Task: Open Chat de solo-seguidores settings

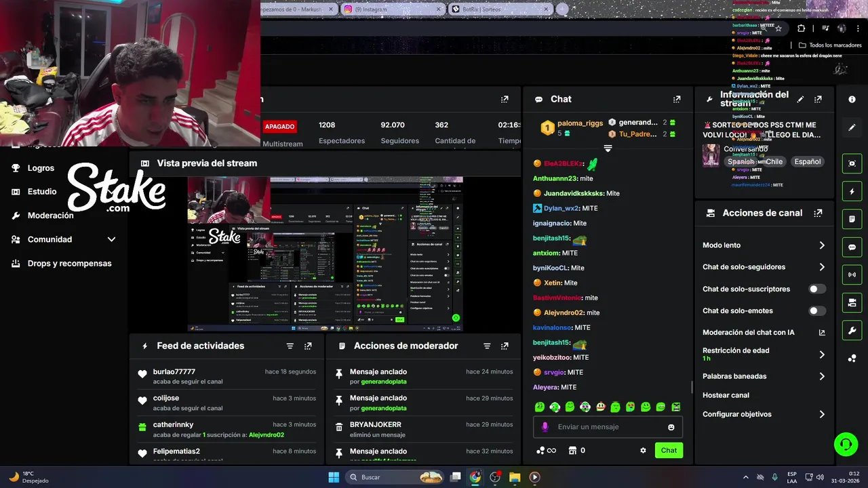Action: pyautogui.click(x=764, y=267)
